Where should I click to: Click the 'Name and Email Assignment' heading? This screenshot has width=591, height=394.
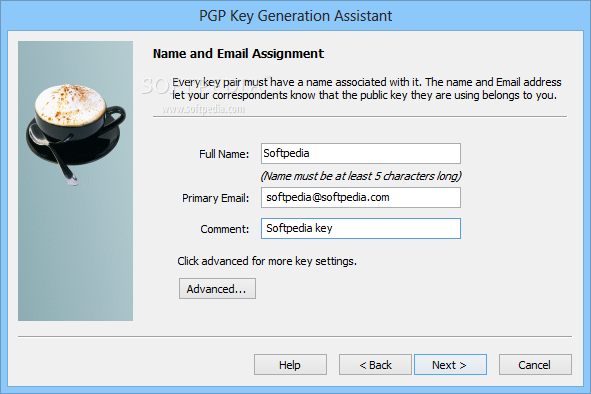pos(238,54)
